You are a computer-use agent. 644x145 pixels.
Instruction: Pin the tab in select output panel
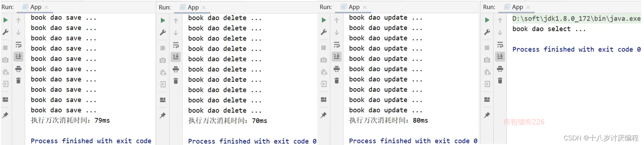pyautogui.click(x=487, y=115)
